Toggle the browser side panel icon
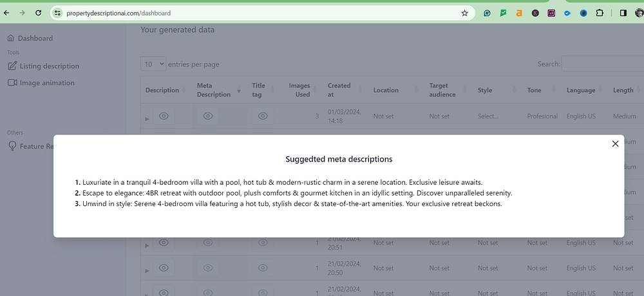Screen dimensions: 644x296 (x=623, y=13)
